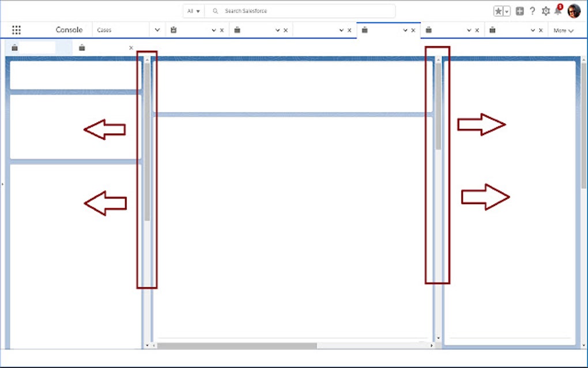This screenshot has height=368, width=588.
Task: Open the Notifications bell icon
Action: click(558, 10)
